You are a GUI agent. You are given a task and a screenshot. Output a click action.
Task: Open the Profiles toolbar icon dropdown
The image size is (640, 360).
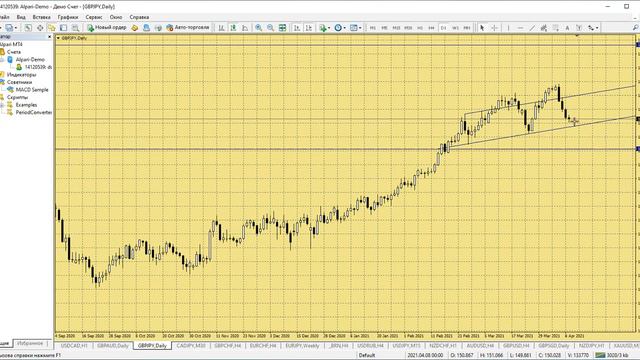point(11,28)
